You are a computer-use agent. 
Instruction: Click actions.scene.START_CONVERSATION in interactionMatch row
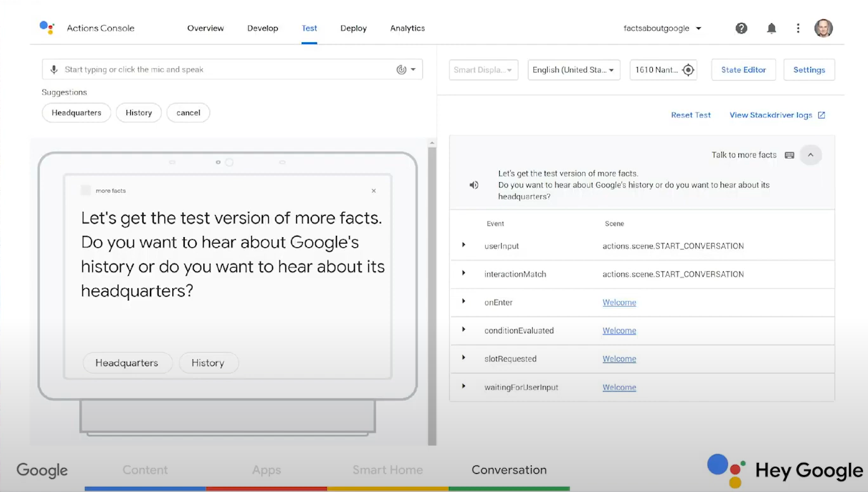673,274
